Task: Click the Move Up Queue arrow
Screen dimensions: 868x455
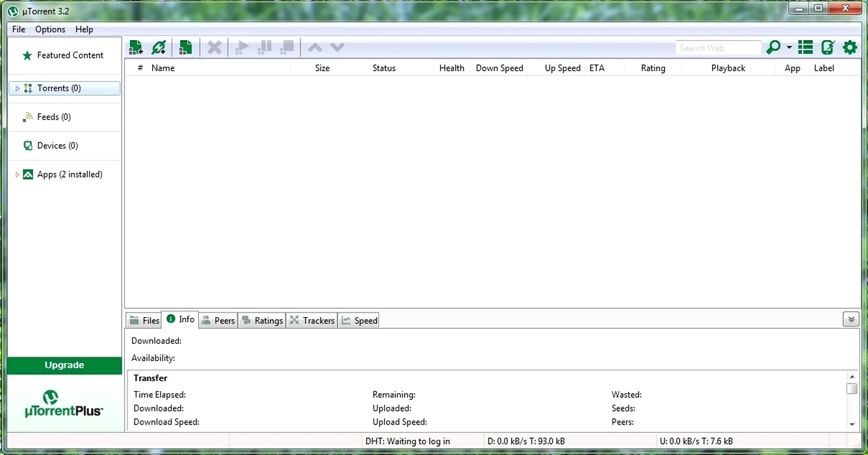Action: pos(315,47)
